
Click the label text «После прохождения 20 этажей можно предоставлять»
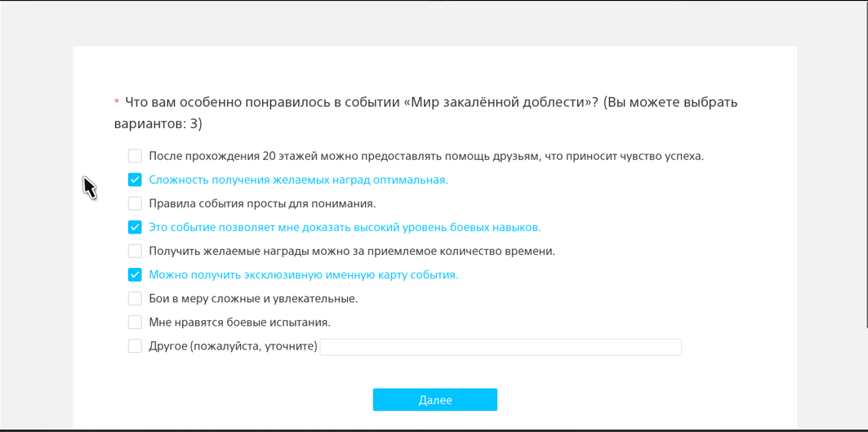426,156
